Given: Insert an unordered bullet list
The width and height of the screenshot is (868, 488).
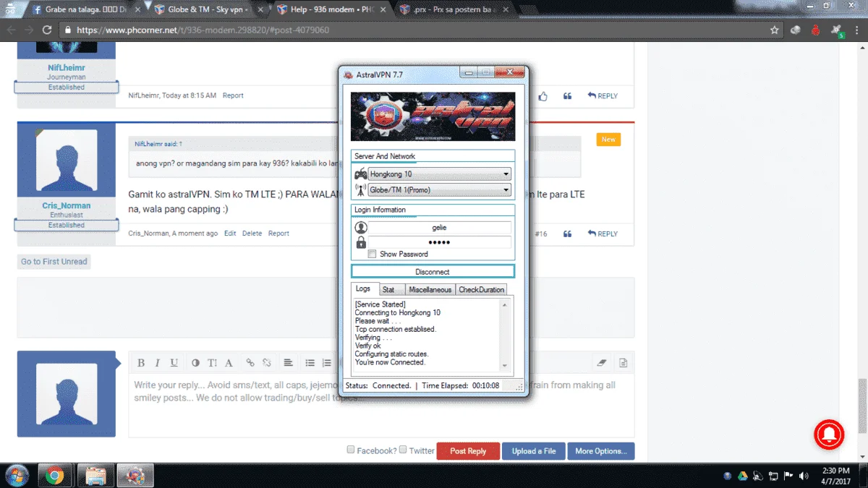Looking at the screenshot, I should [x=310, y=363].
